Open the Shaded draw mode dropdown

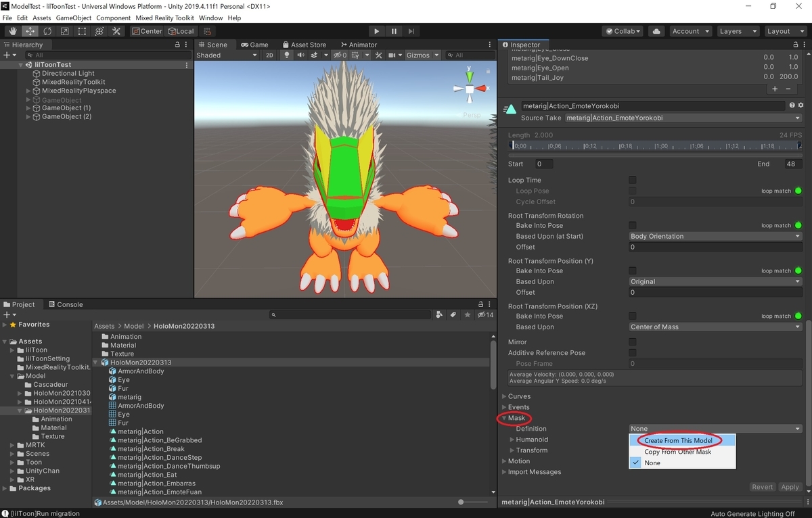click(227, 55)
